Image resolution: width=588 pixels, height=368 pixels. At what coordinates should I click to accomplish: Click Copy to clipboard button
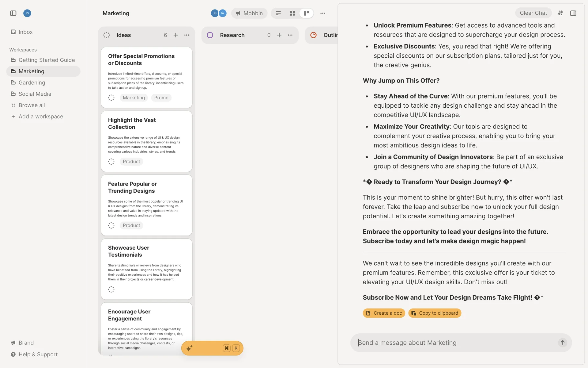click(435, 313)
